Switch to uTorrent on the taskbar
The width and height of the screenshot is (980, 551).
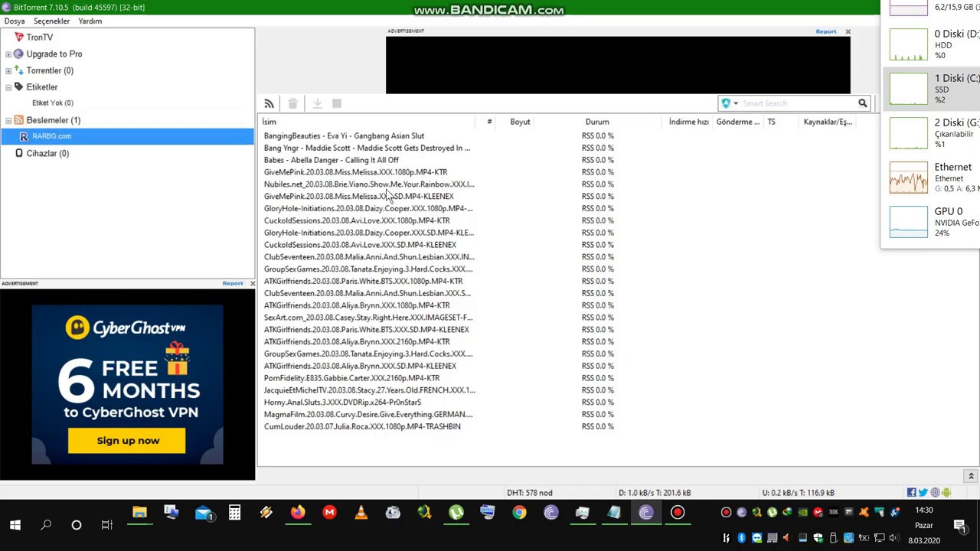(456, 513)
